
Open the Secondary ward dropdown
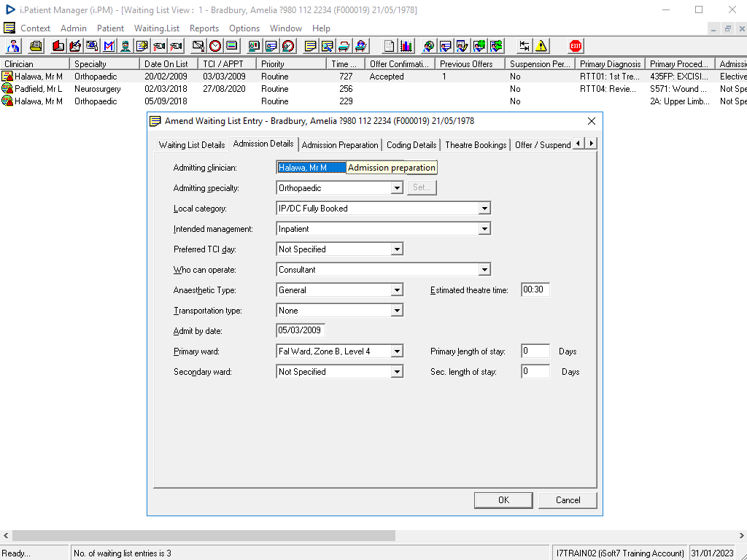397,372
